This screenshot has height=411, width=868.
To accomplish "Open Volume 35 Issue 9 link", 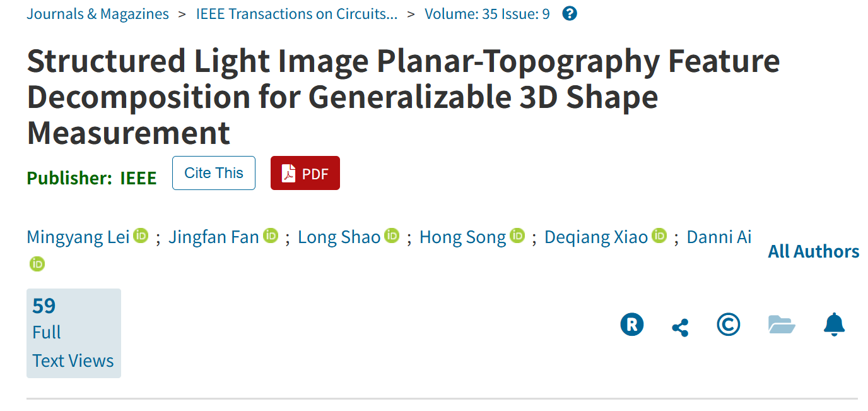I will 487,14.
